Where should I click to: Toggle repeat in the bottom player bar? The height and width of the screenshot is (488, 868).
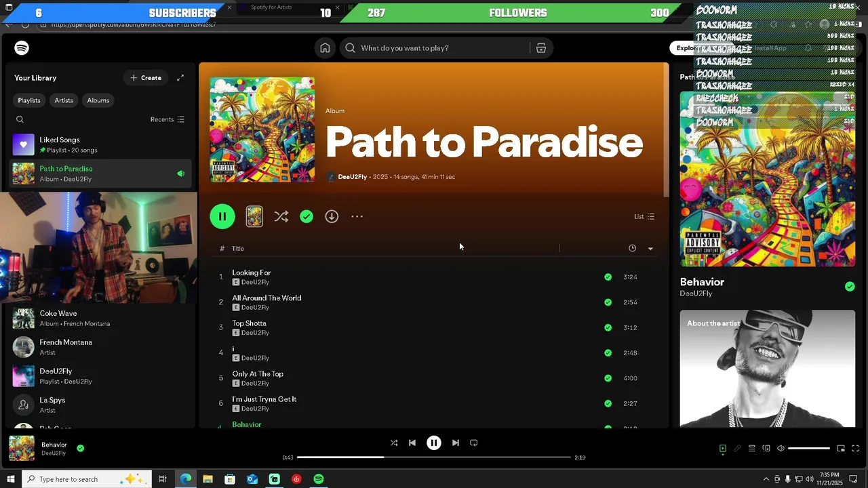(x=474, y=443)
